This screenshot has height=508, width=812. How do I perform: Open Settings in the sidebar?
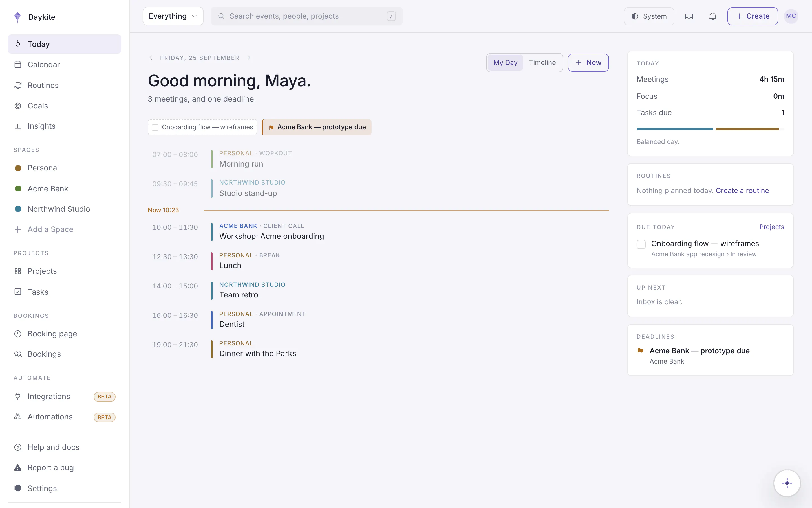click(x=64, y=489)
